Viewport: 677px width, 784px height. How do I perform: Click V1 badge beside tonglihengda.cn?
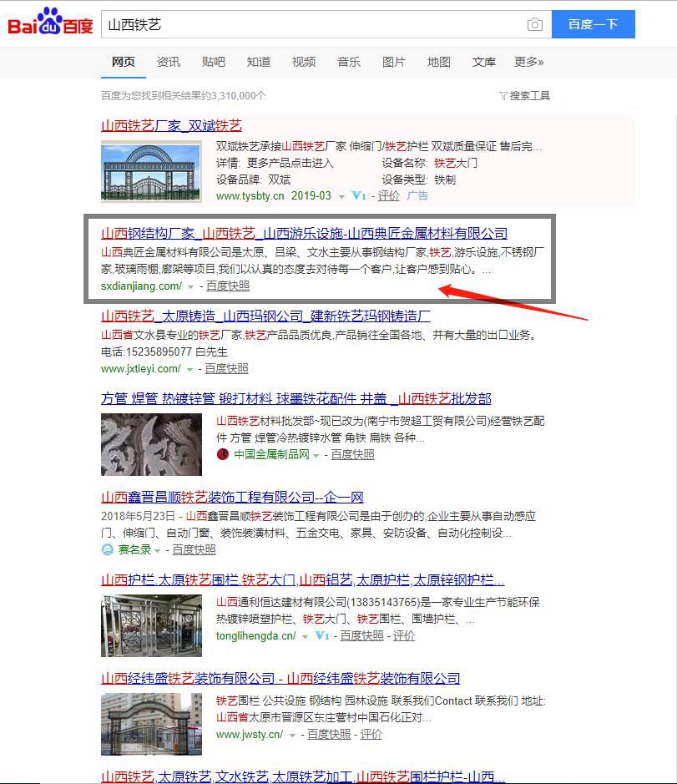[x=322, y=635]
